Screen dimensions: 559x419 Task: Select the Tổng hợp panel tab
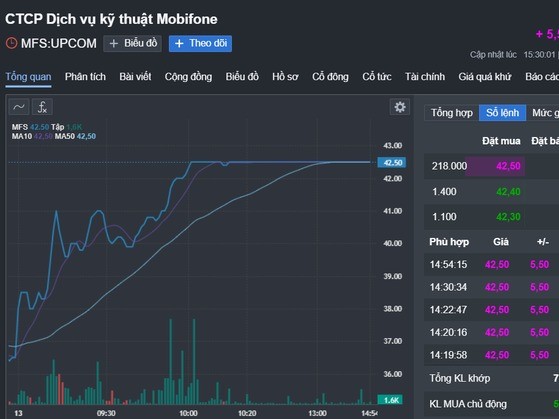coord(452,113)
